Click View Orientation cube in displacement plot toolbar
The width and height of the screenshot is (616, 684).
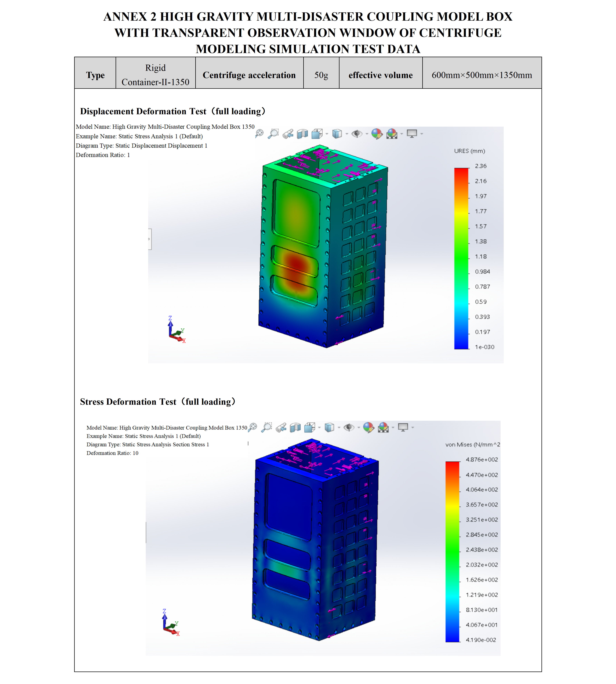[317, 134]
